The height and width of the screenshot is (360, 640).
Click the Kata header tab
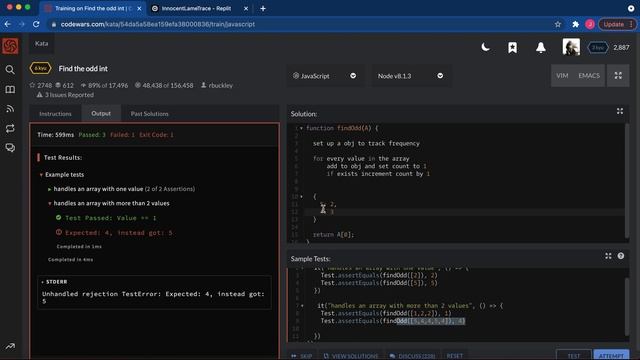41,43
